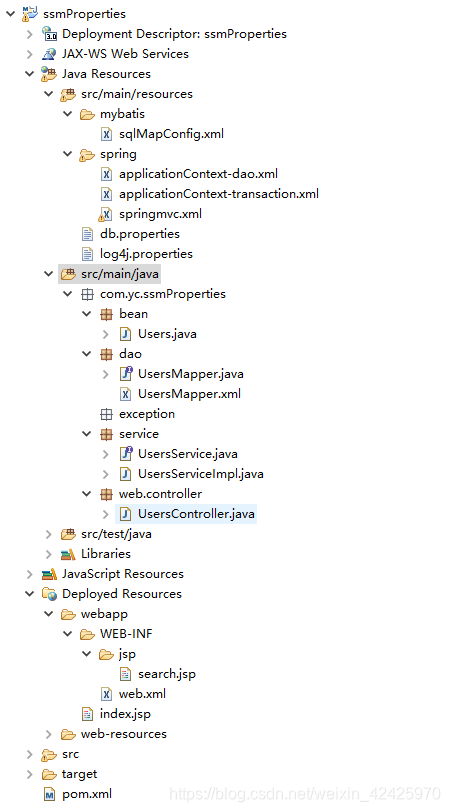Select the src/main/java label
Screen dimensions: 450x812
coord(120,274)
